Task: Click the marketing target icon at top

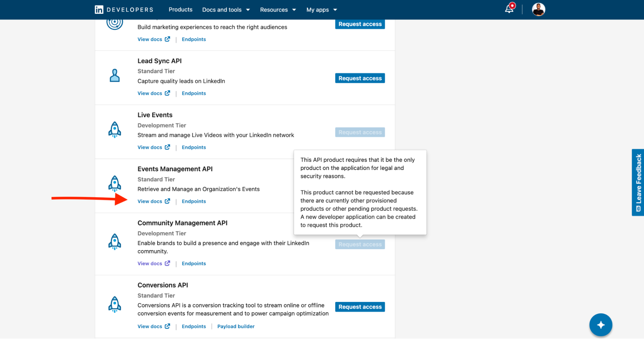Action: tap(115, 23)
